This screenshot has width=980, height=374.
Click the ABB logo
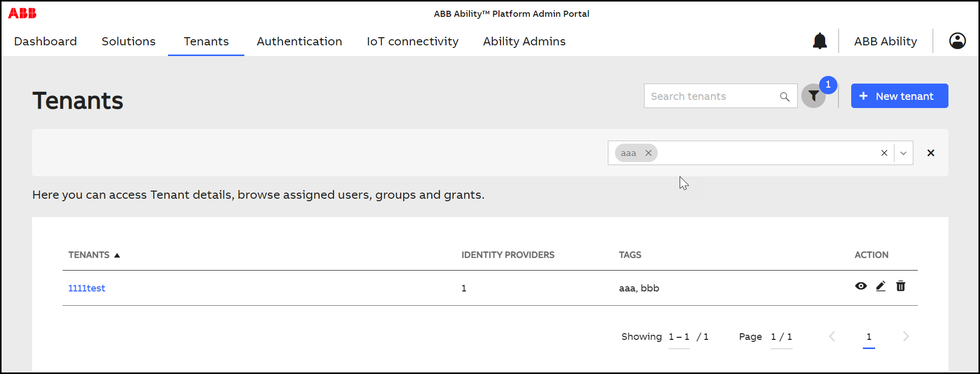[x=22, y=13]
